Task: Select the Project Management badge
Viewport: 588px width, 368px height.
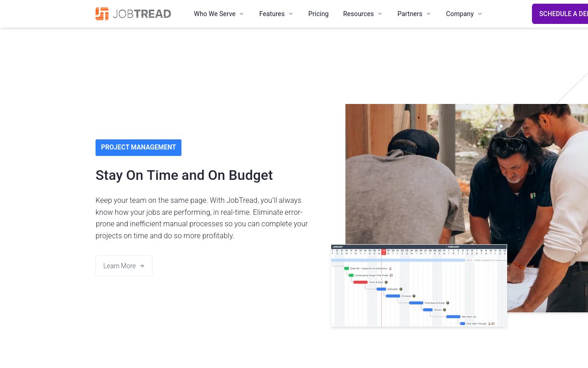Action: (x=138, y=148)
